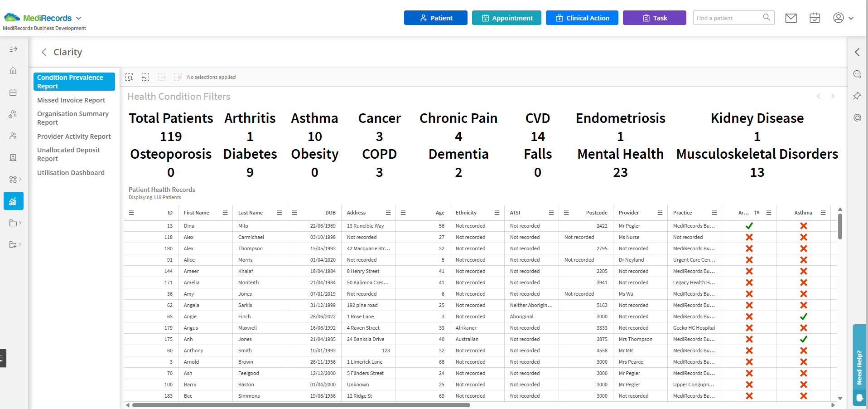
Task: Click the Find a patient search field
Action: [727, 18]
